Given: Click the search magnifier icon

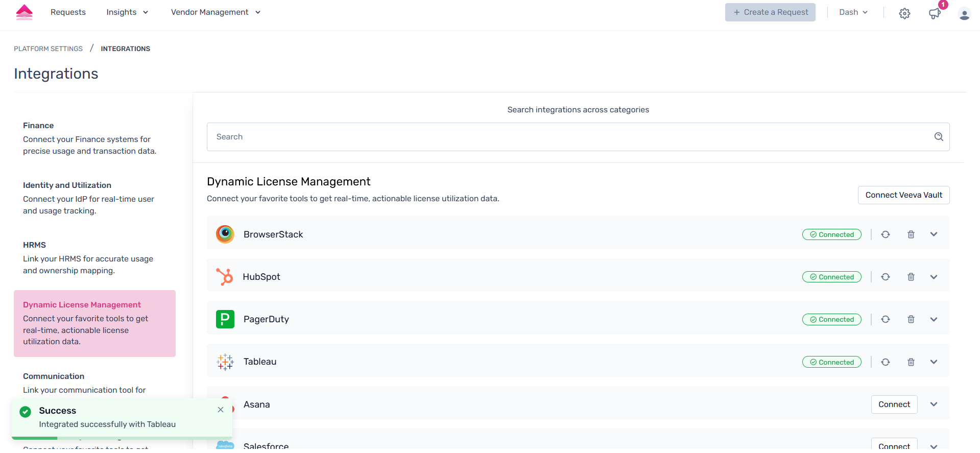Looking at the screenshot, I should point(939,137).
